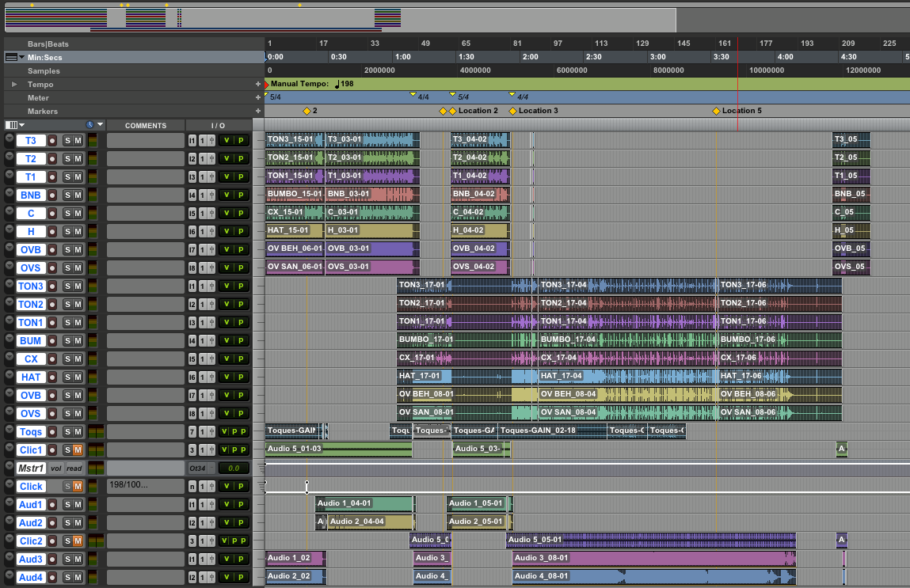Unmute the Clic2 track
Image resolution: width=910 pixels, height=588 pixels.
pyautogui.click(x=78, y=541)
